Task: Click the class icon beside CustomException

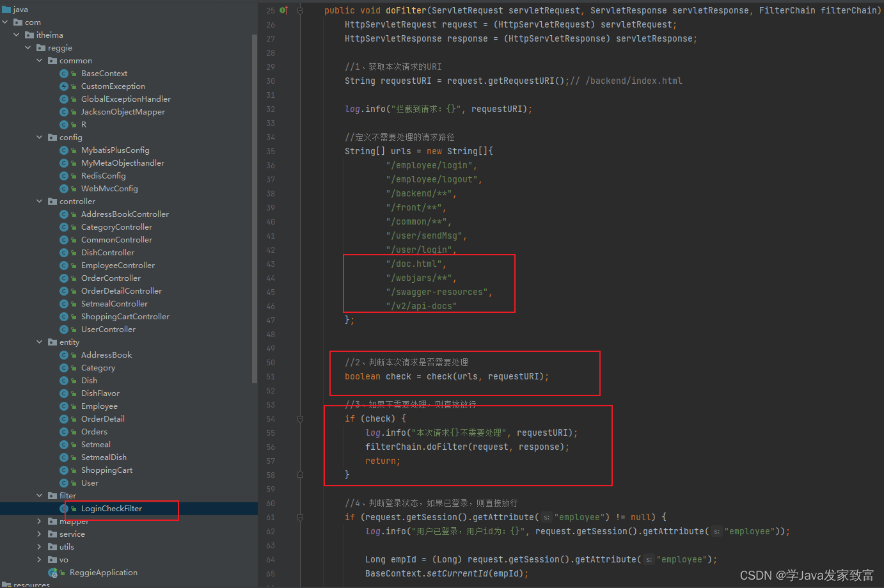Action: point(64,86)
